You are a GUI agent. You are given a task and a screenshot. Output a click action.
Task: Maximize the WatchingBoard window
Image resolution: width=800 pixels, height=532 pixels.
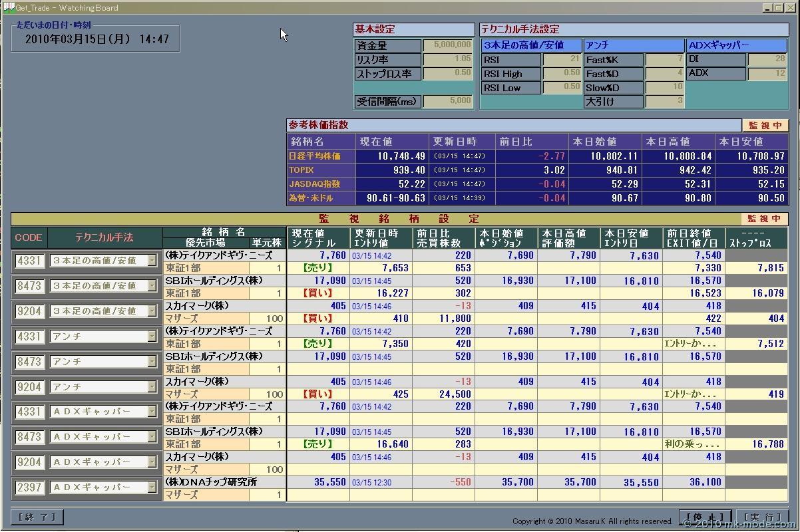pyautogui.click(x=778, y=7)
